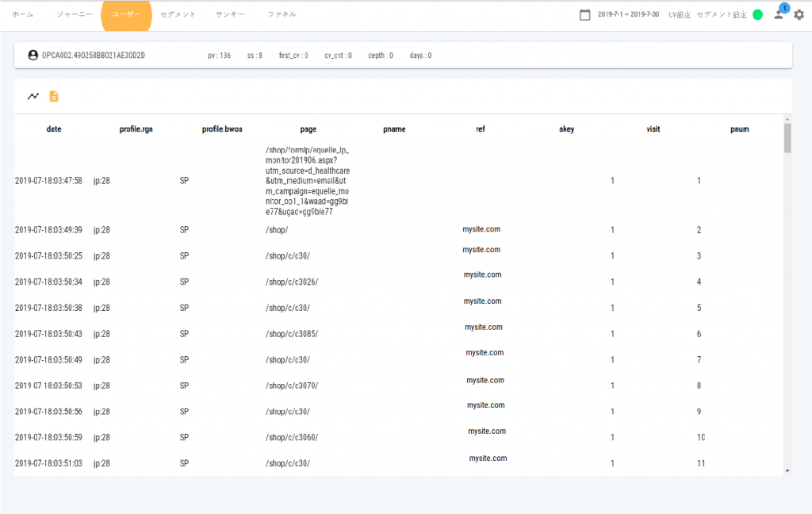812x514 pixels.
Task: Click the orange document export icon
Action: 53,96
